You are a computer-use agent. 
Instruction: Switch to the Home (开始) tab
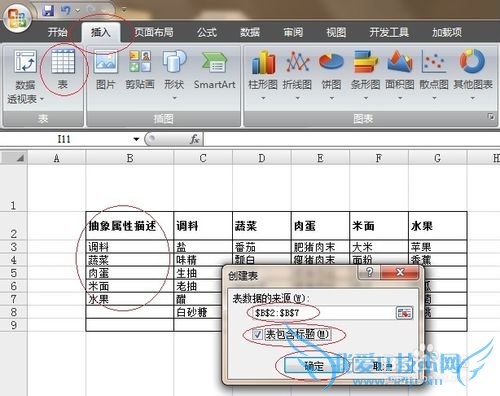pos(57,32)
